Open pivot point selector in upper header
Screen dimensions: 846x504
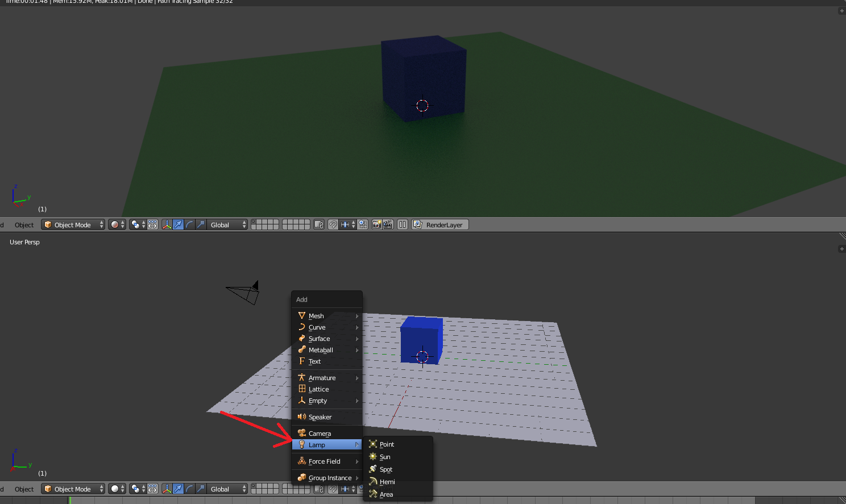coord(138,224)
